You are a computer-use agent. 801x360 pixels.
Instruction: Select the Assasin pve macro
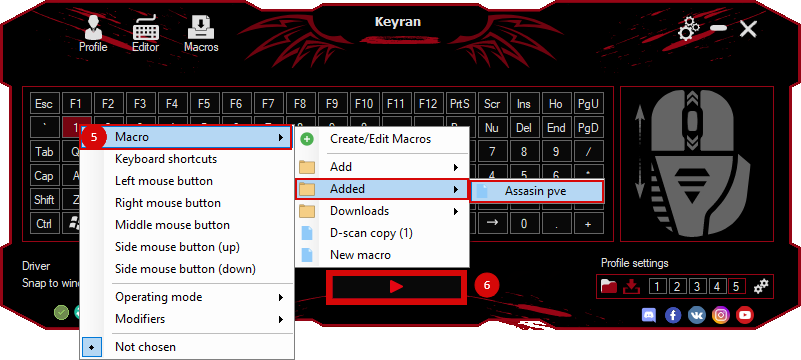coord(536,191)
